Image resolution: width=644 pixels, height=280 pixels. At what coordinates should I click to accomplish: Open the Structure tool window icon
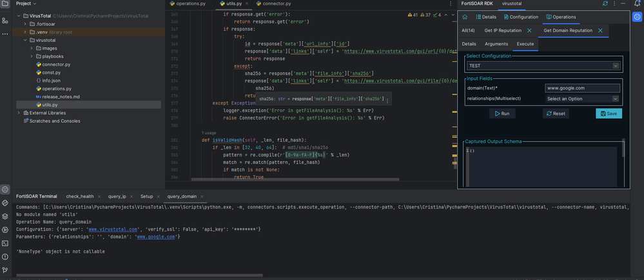coord(5,21)
